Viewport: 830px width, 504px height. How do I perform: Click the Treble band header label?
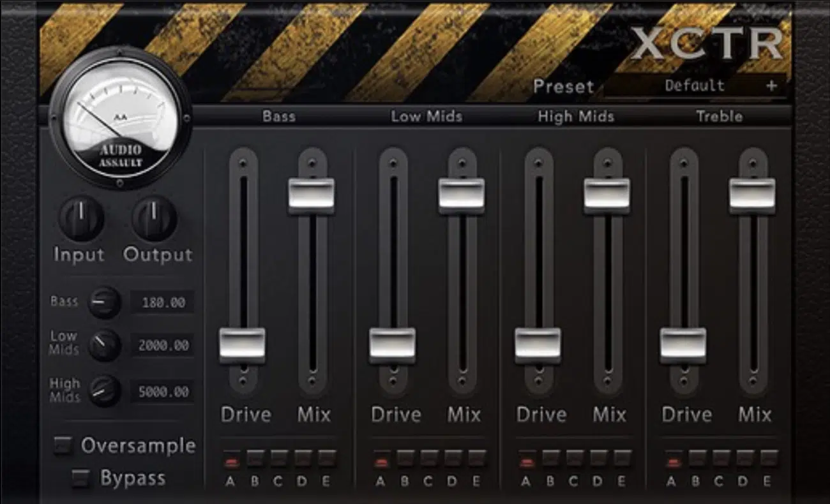click(x=720, y=117)
